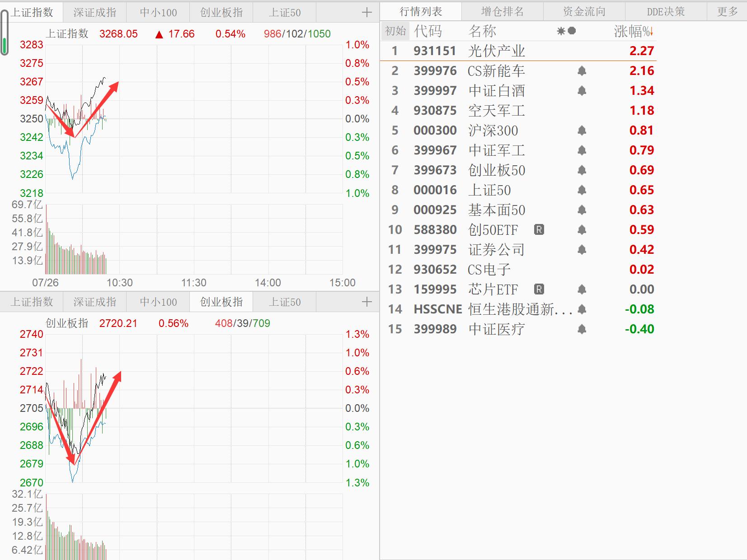Select the 证券公司 row name

tap(496, 250)
